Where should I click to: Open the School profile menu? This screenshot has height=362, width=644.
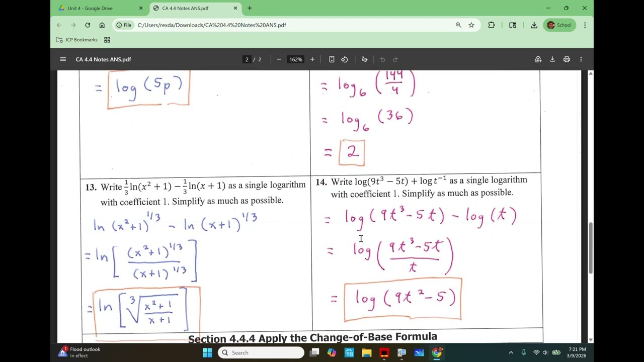[x=559, y=25]
